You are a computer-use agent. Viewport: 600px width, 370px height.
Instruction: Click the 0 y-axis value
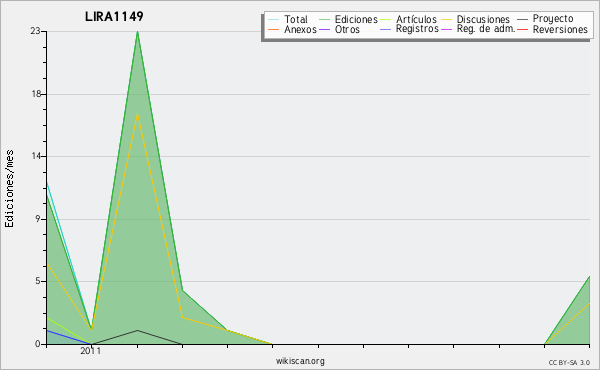pos(38,344)
